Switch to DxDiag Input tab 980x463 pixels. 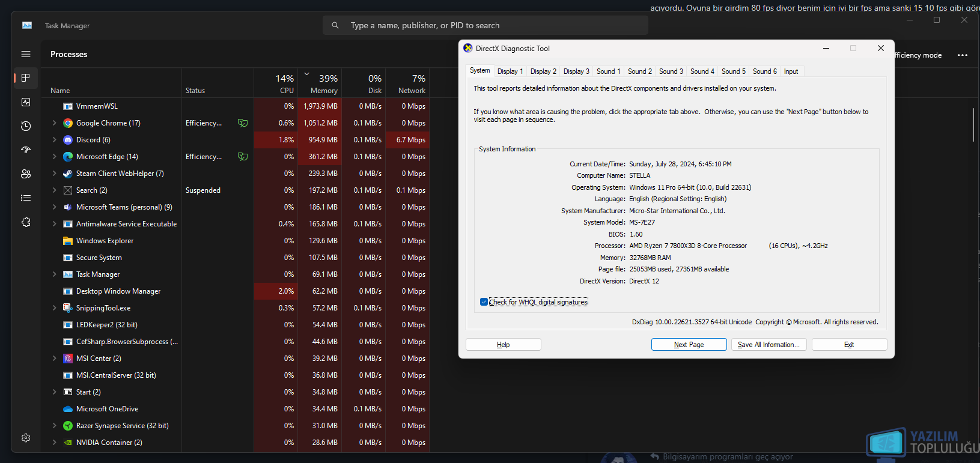tap(791, 71)
